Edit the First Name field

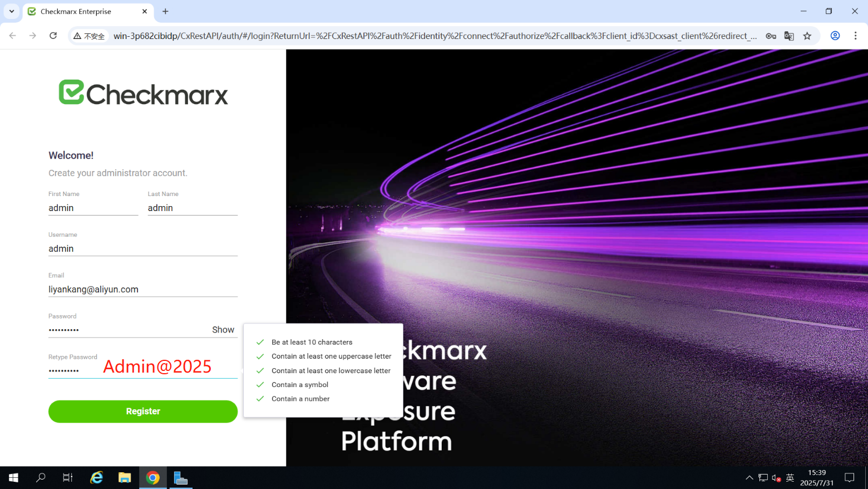93,208
